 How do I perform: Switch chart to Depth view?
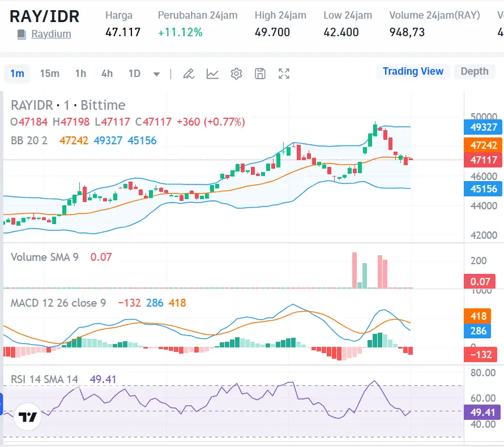click(475, 71)
